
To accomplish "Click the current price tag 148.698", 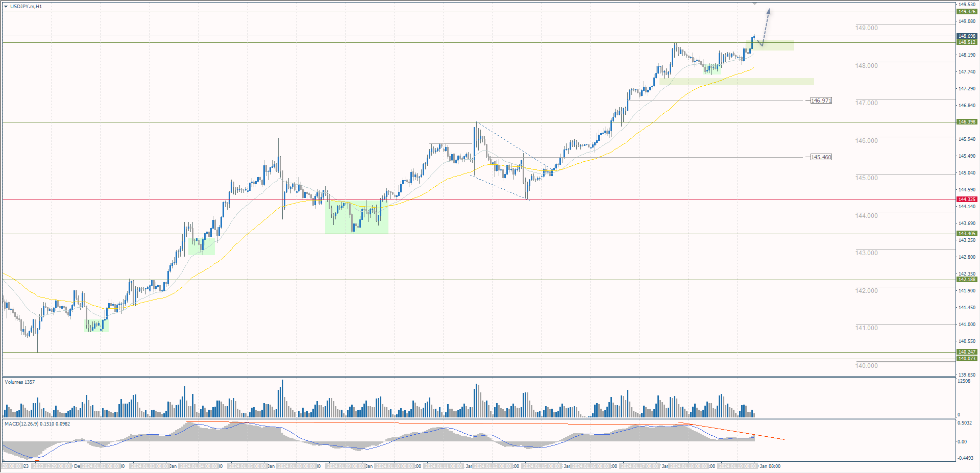I will 967,36.
